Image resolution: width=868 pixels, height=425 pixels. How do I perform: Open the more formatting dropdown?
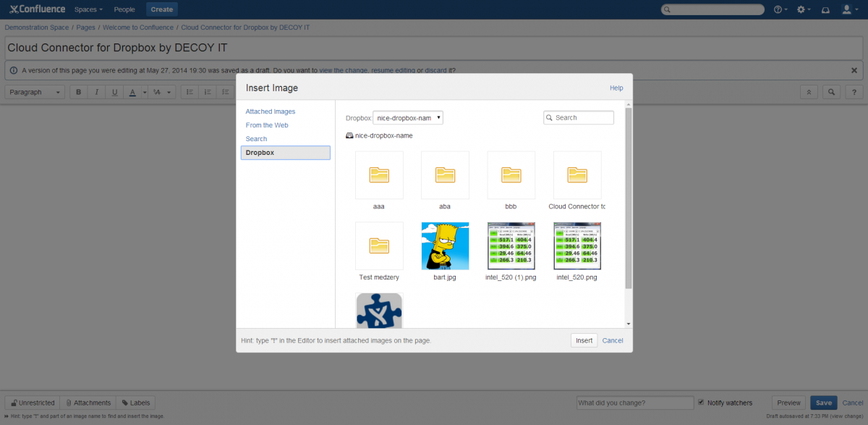(x=163, y=92)
